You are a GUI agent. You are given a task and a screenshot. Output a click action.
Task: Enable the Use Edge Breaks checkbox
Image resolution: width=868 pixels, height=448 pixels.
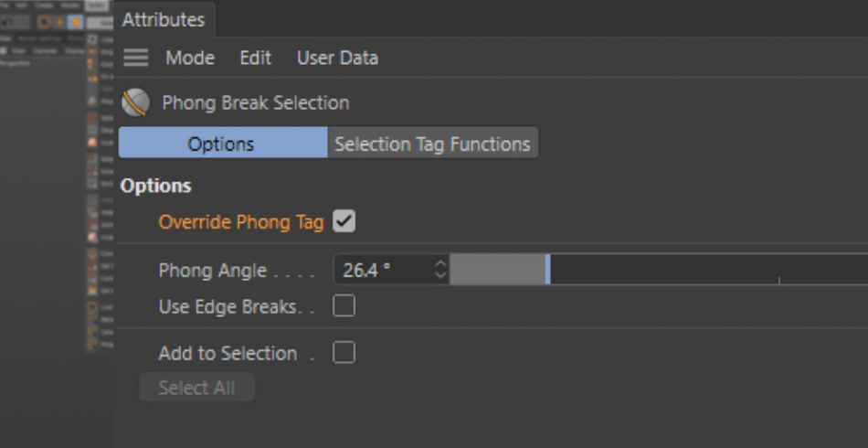344,306
